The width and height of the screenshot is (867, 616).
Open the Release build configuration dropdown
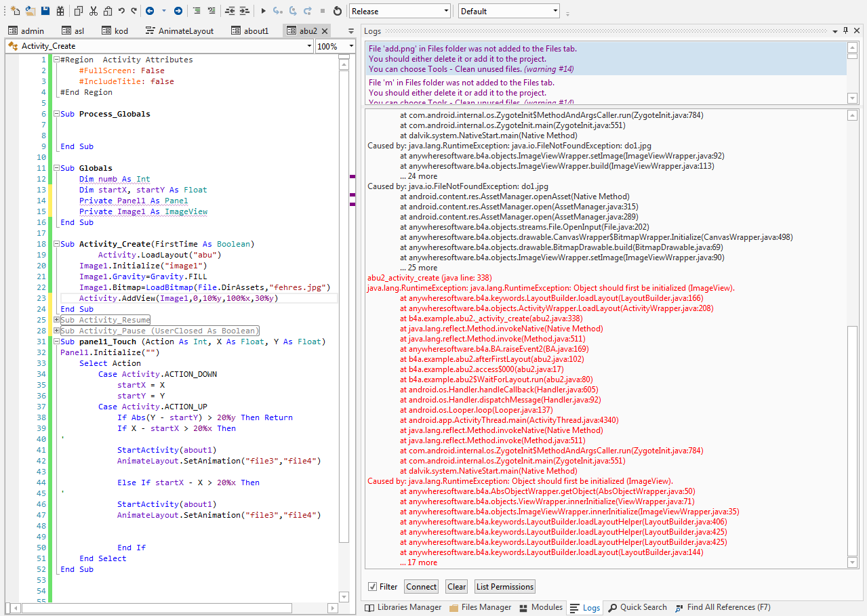[x=400, y=11]
